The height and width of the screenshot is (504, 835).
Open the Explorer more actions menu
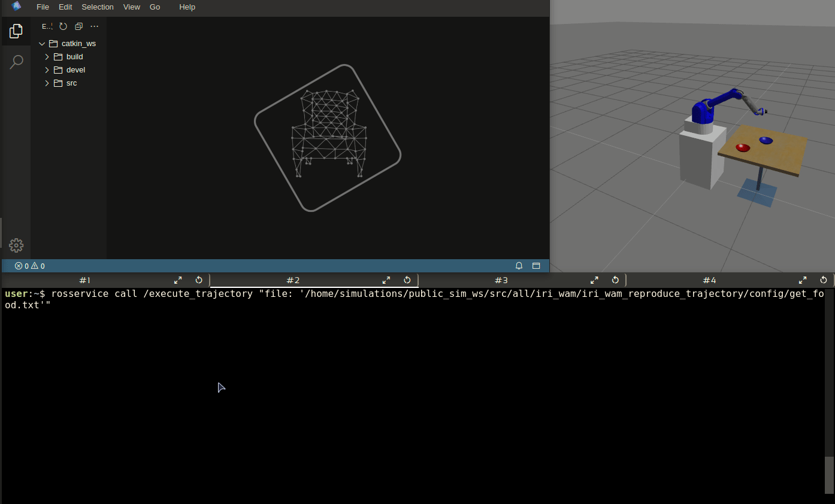[94, 26]
